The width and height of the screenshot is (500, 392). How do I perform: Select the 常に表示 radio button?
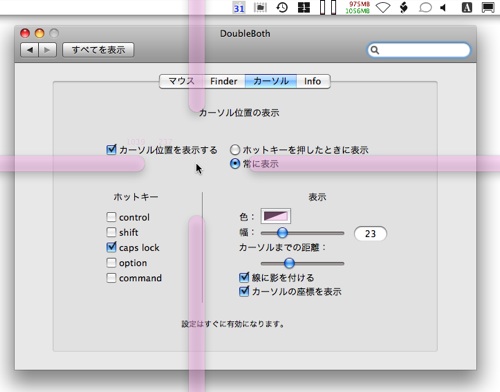(235, 164)
